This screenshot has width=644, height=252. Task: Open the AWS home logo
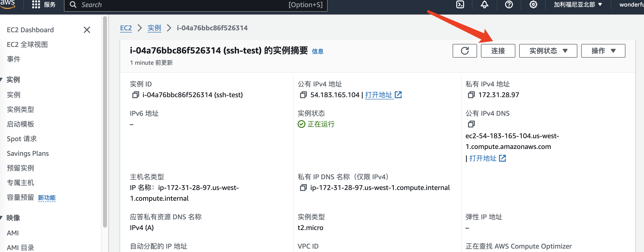tap(8, 4)
